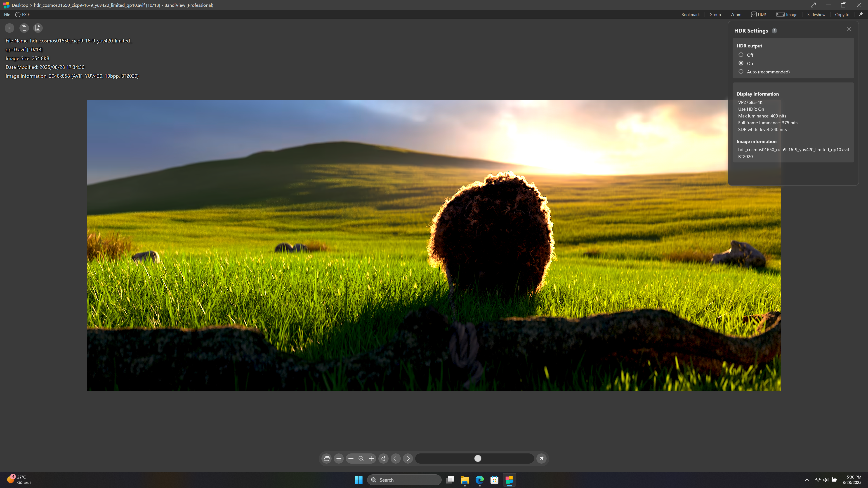Open the Image menu

(x=787, y=14)
